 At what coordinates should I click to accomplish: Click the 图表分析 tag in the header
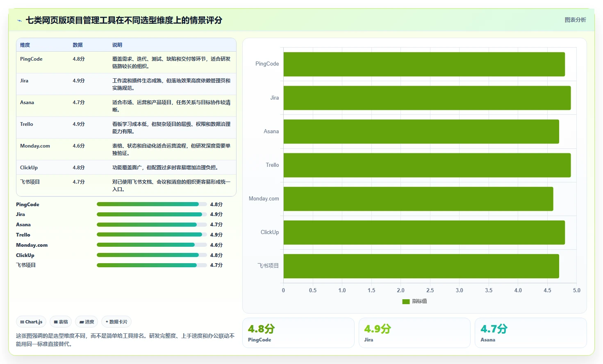pos(575,20)
